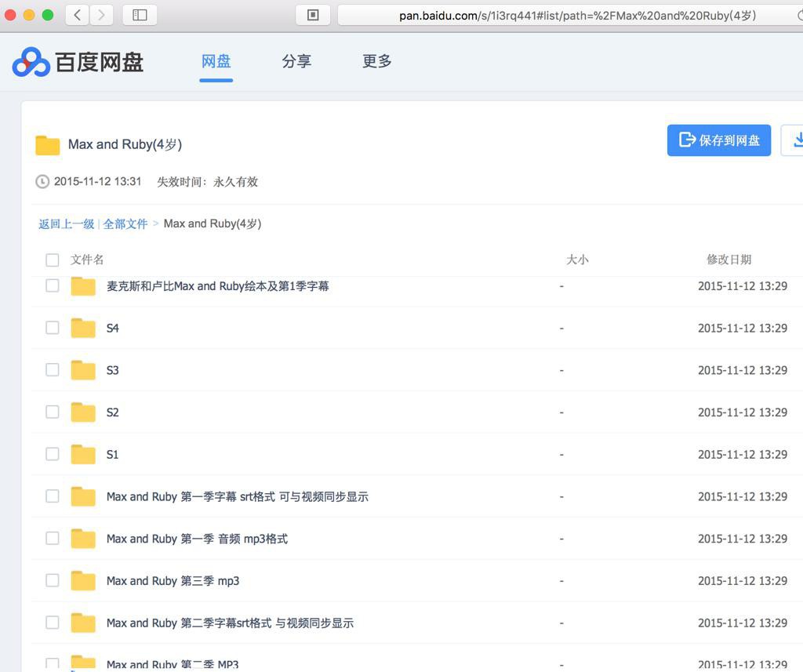Viewport: 803px width, 672px height.
Task: Click the S2 folder icon
Action: (x=83, y=412)
